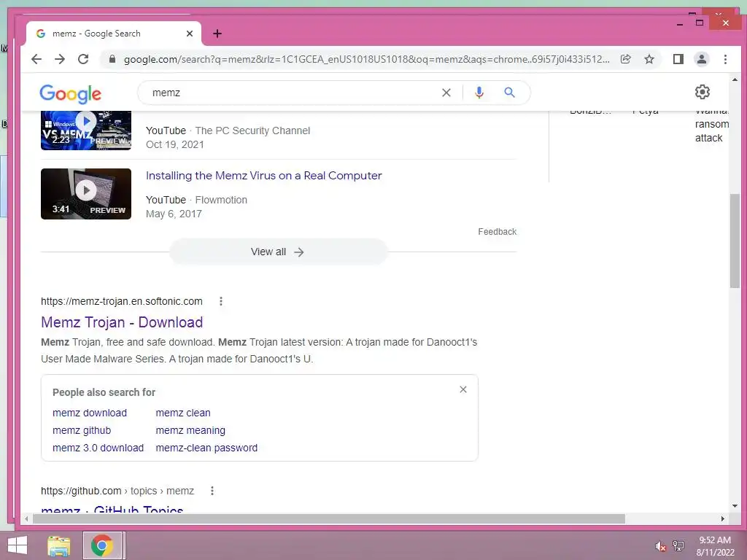
Task: Open options for the softonic result
Action: click(x=220, y=301)
